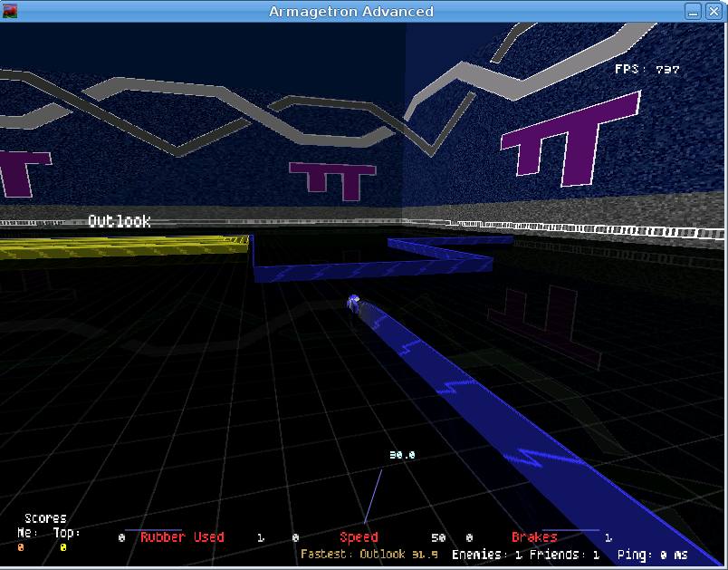Close the Armagetron Advanced window
Viewport: 728px width, 570px height.
tap(714, 11)
